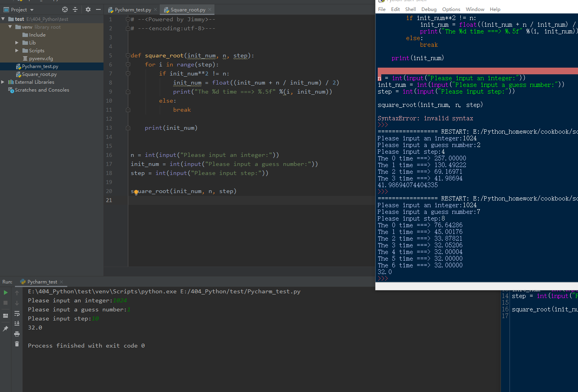
Task: Click line number 13 in gutter
Action: [109, 128]
